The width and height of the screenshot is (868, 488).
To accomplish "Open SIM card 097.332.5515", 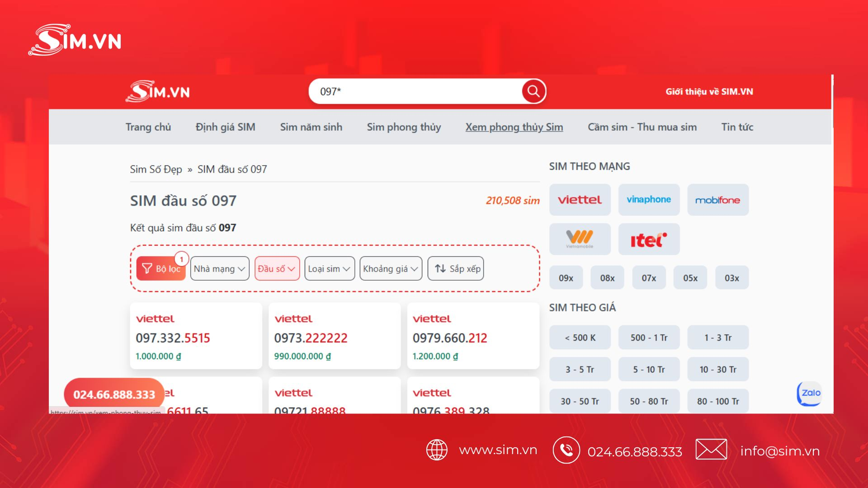I will click(196, 336).
